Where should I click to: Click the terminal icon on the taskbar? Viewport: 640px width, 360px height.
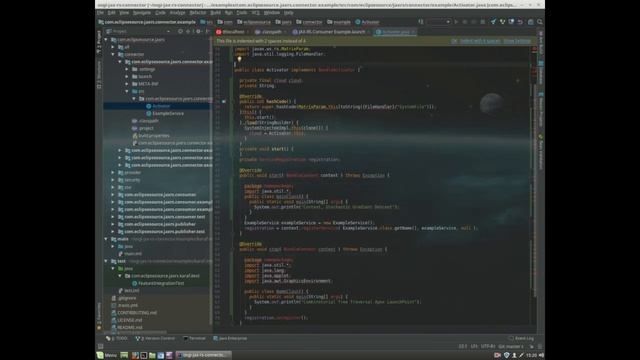(x=144, y=355)
